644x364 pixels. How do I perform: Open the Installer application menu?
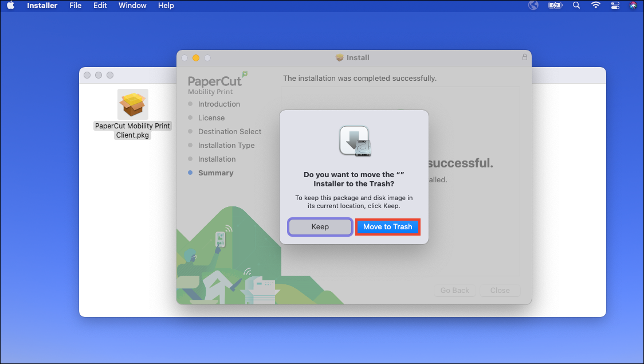tap(42, 5)
